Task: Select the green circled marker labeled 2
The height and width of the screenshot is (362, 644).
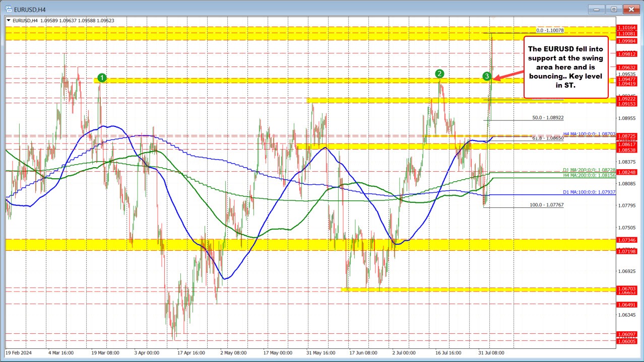Action: point(439,74)
